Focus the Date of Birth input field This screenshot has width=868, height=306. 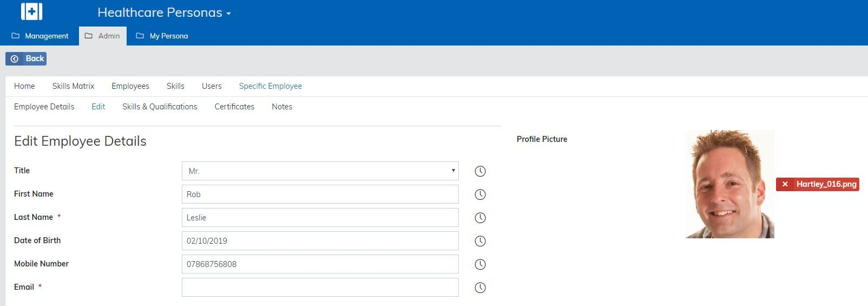[x=320, y=241]
